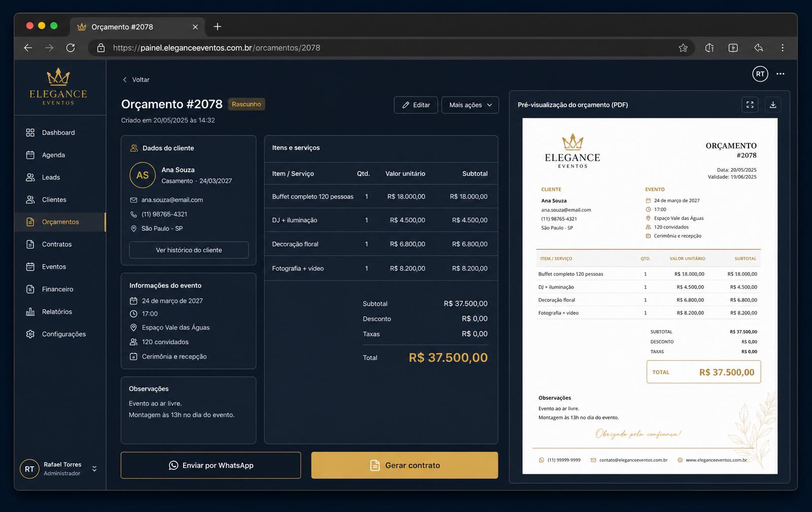Image resolution: width=812 pixels, height=512 pixels.
Task: Open a new browser tab
Action: [x=217, y=26]
